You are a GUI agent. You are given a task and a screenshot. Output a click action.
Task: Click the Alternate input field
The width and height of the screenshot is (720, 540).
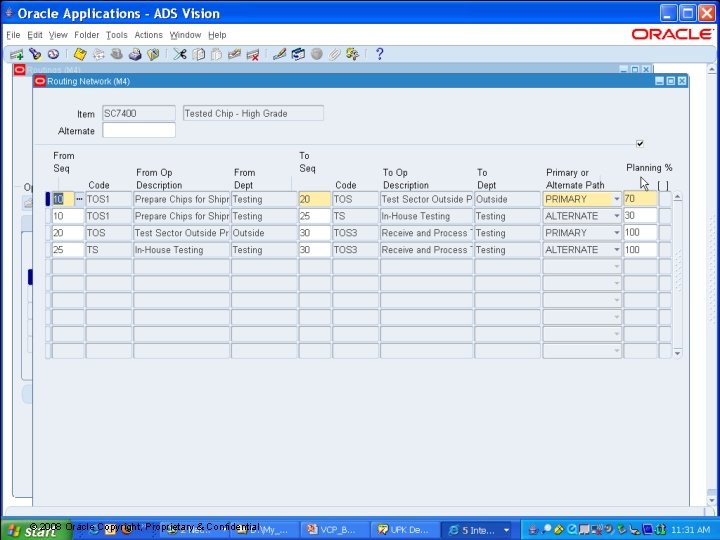pyautogui.click(x=139, y=130)
